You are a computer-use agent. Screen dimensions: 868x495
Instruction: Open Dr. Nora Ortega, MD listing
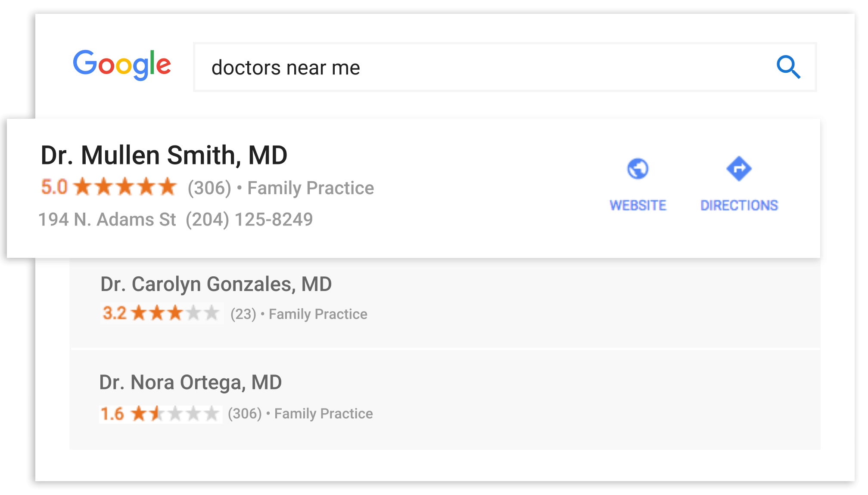(x=190, y=382)
